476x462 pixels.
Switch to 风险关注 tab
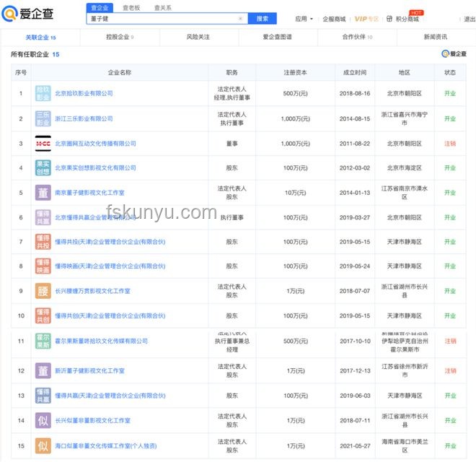click(198, 37)
